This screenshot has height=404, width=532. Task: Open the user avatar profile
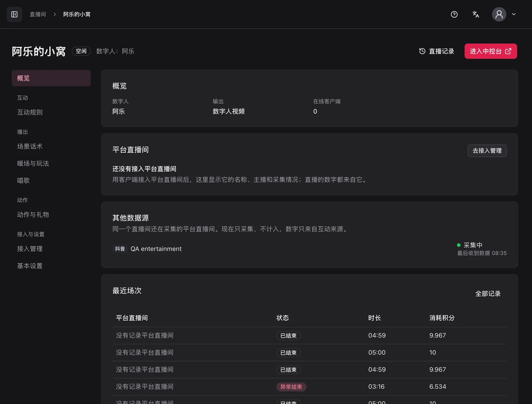tap(499, 14)
